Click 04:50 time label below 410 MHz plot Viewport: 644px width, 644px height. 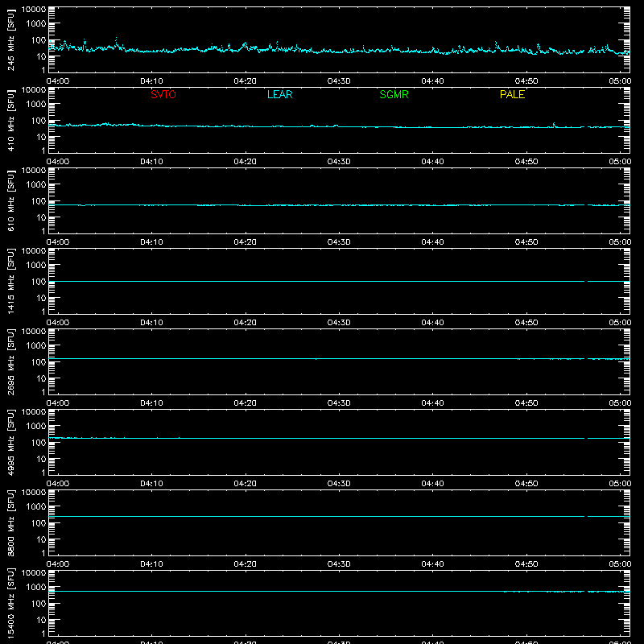526,162
